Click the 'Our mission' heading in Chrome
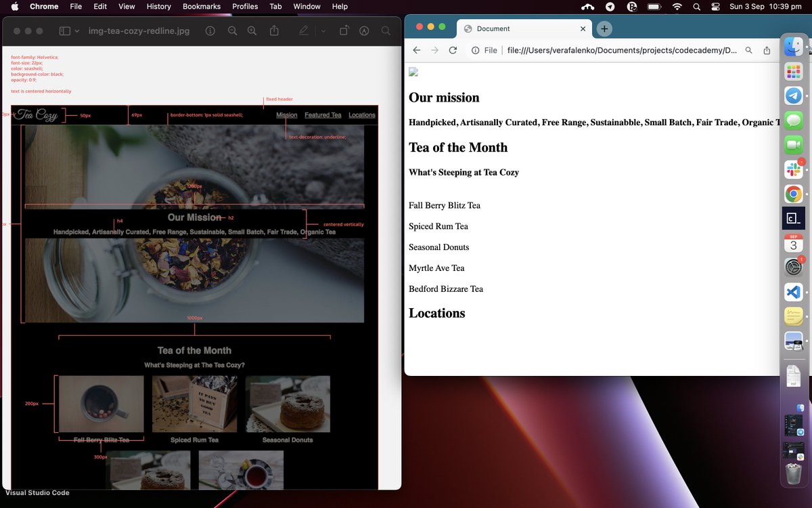 tap(444, 98)
